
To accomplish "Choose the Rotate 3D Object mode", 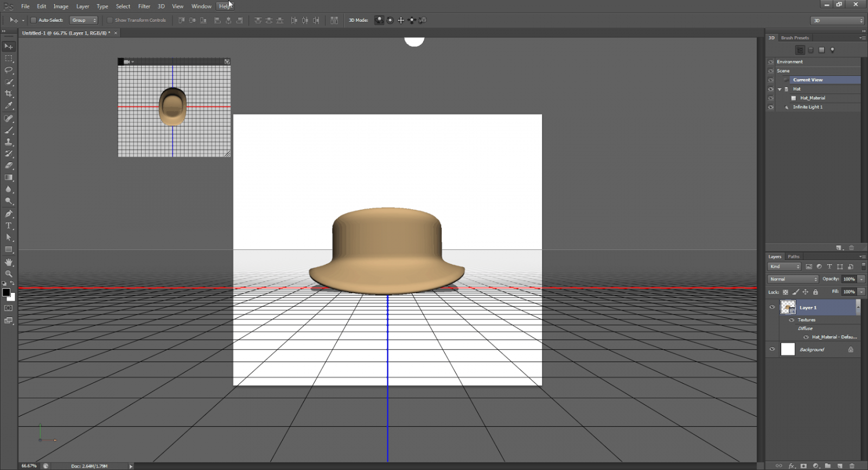I will click(x=379, y=20).
